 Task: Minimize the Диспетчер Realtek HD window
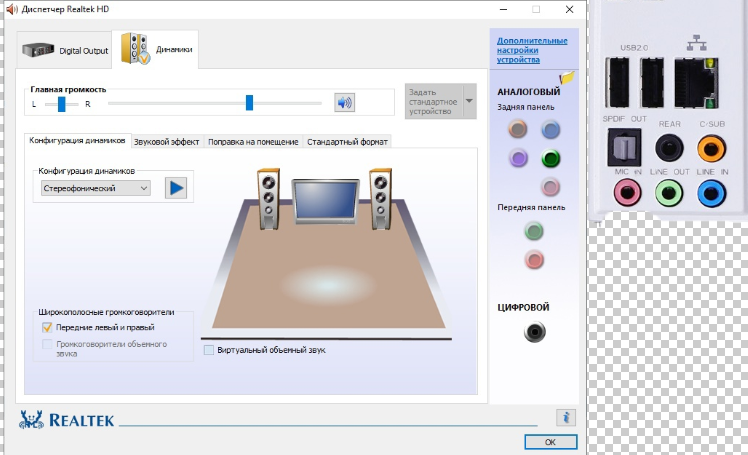(503, 10)
